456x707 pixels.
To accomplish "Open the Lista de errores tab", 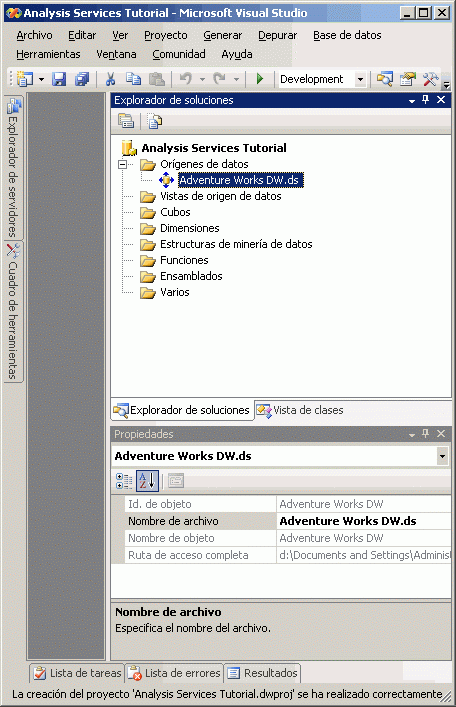I will coord(174,673).
